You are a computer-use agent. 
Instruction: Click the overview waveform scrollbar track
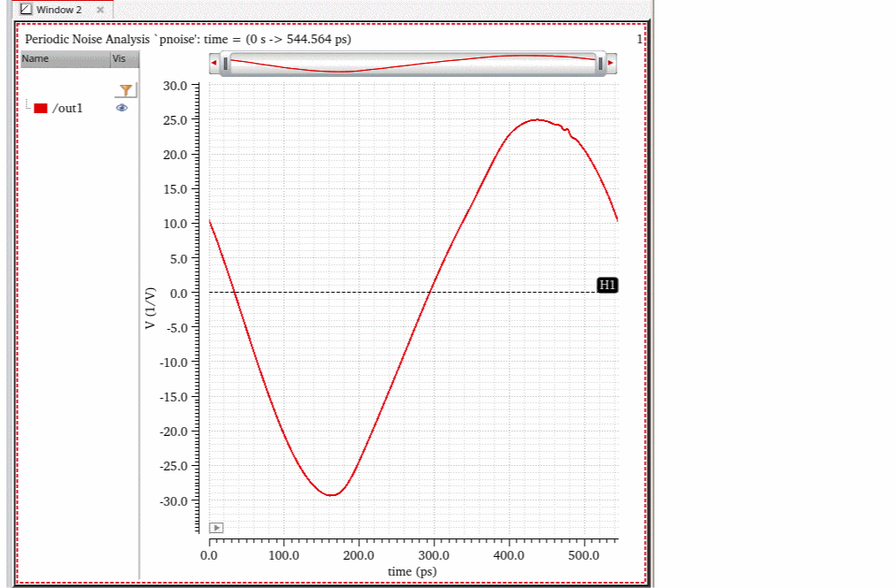pyautogui.click(x=412, y=64)
